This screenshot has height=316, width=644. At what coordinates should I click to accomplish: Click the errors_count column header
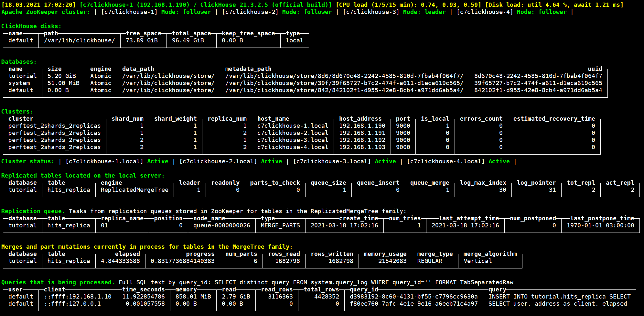coord(481,119)
